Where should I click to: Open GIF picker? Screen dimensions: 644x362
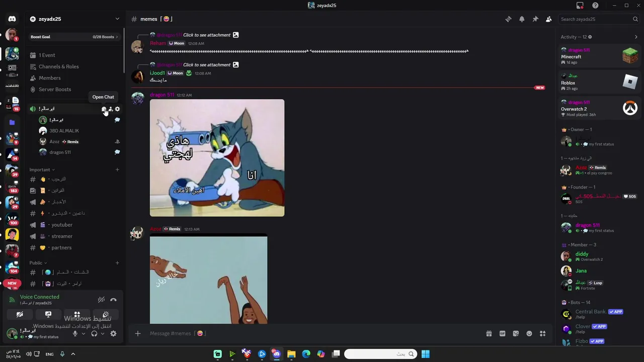[502, 333]
